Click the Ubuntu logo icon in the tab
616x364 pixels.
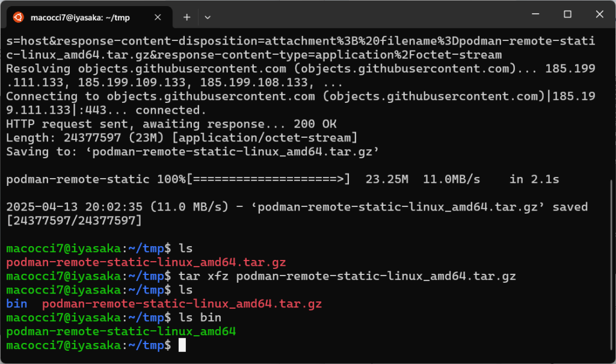(18, 17)
